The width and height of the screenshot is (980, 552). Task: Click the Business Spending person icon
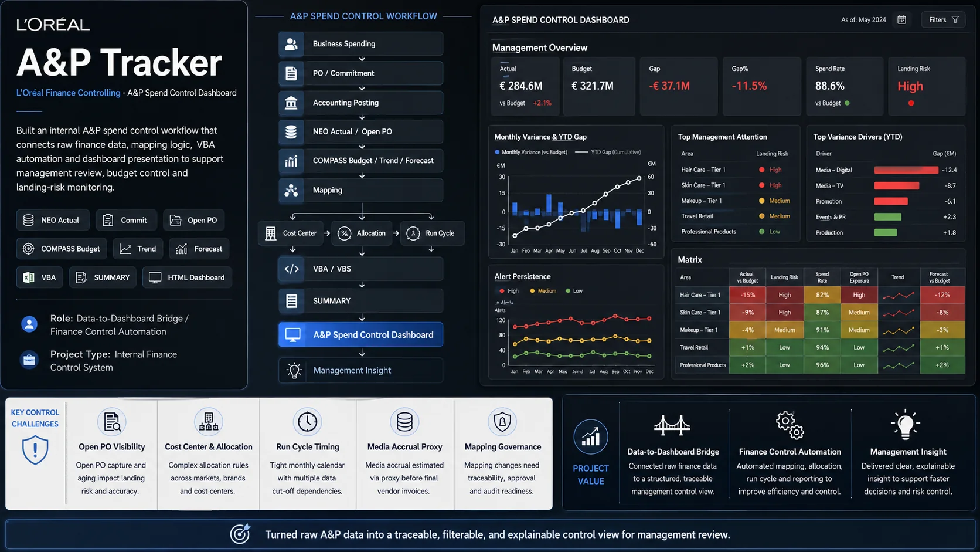pyautogui.click(x=291, y=44)
